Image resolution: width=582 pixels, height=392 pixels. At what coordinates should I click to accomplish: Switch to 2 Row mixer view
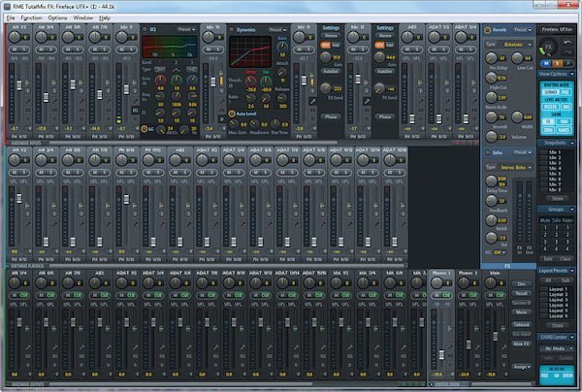(548, 130)
